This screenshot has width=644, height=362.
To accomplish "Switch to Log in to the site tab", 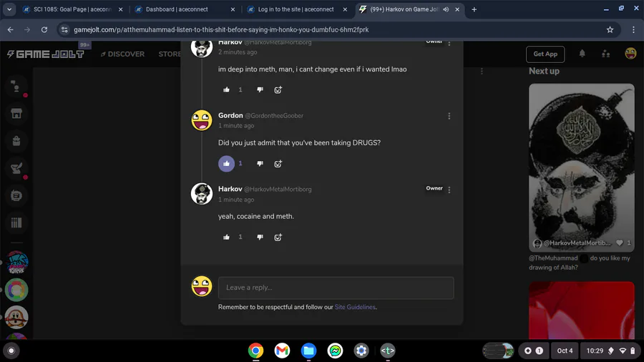I will pos(296,9).
